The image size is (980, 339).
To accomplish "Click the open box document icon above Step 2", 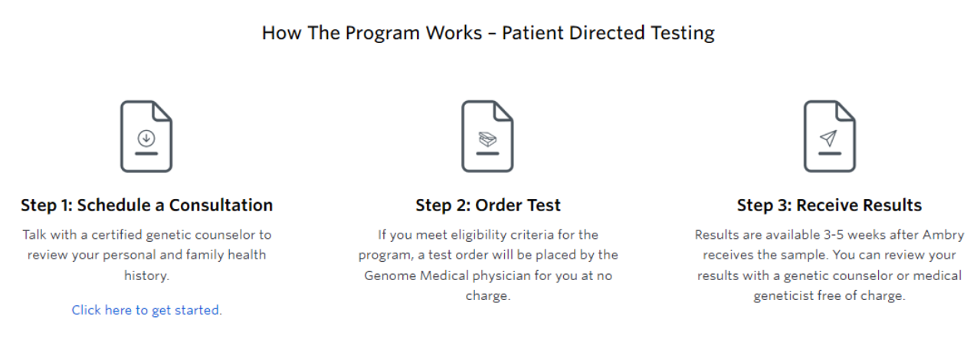I will [487, 136].
